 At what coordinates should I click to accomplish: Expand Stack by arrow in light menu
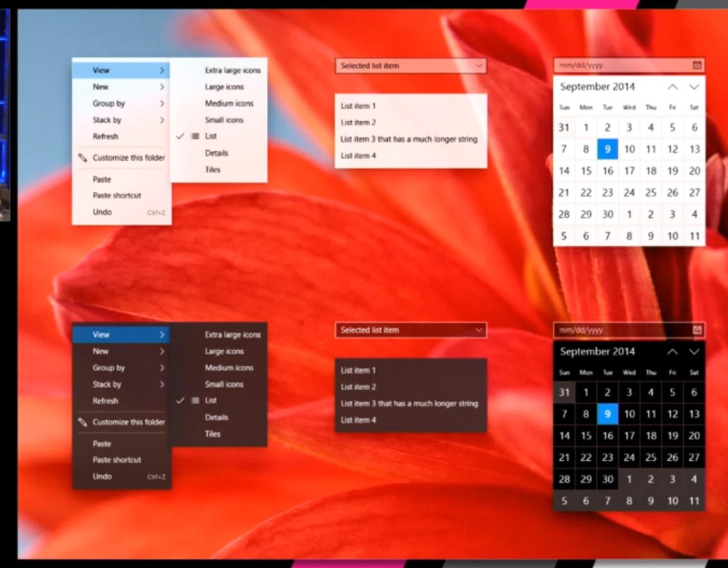tap(161, 120)
